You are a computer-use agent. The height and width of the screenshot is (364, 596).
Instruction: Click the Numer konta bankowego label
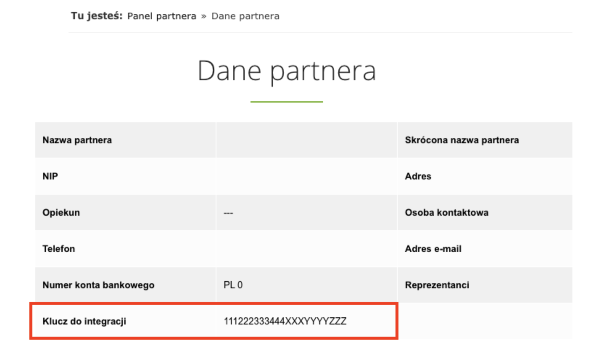click(x=99, y=285)
